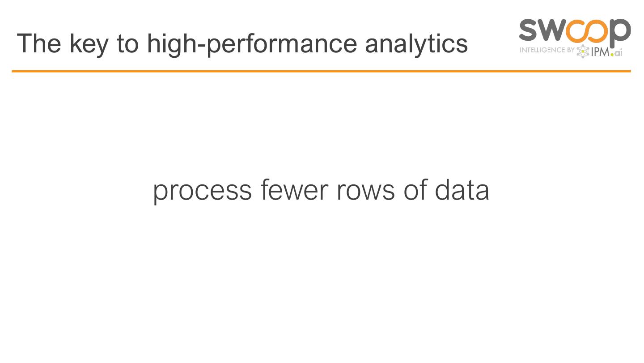Click the 'INTELLIGENCE BY' tagline
Image resolution: width=644 pixels, height=363 pixels.
(x=547, y=50)
